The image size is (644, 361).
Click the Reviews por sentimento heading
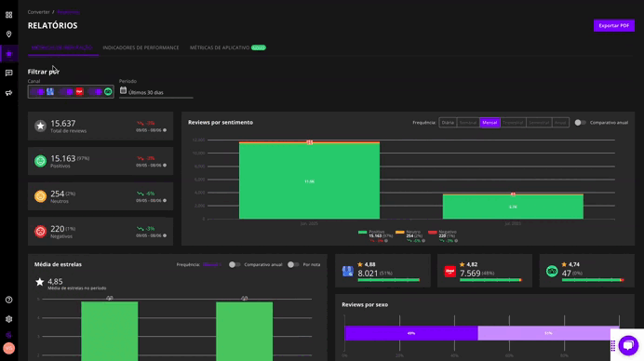point(221,123)
